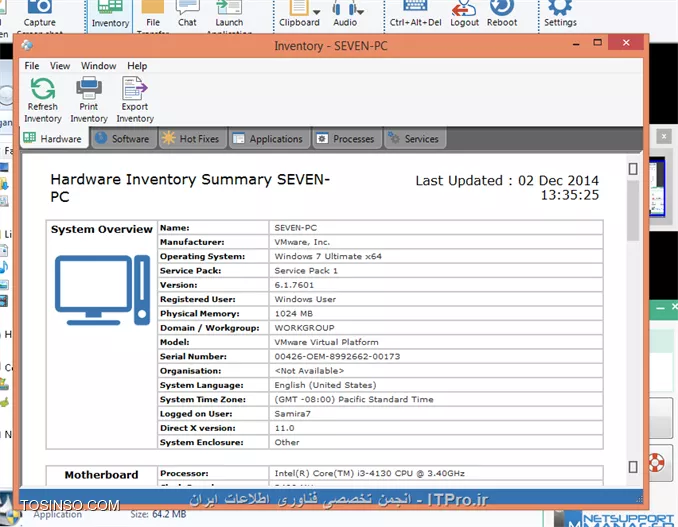Open the Window menu
The image size is (678, 527).
[x=99, y=66]
